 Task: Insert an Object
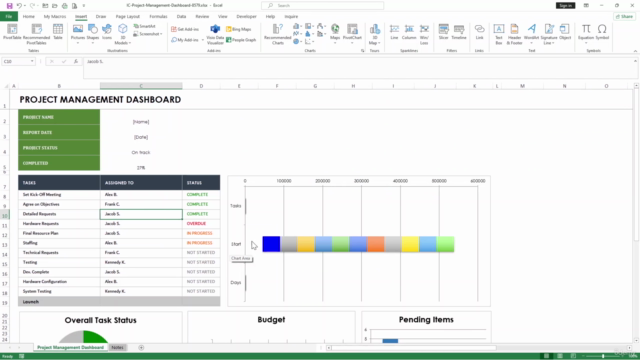coord(565,32)
